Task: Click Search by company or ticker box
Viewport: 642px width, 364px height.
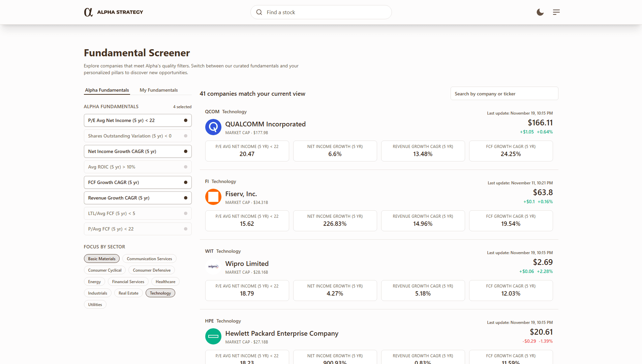Action: click(504, 94)
